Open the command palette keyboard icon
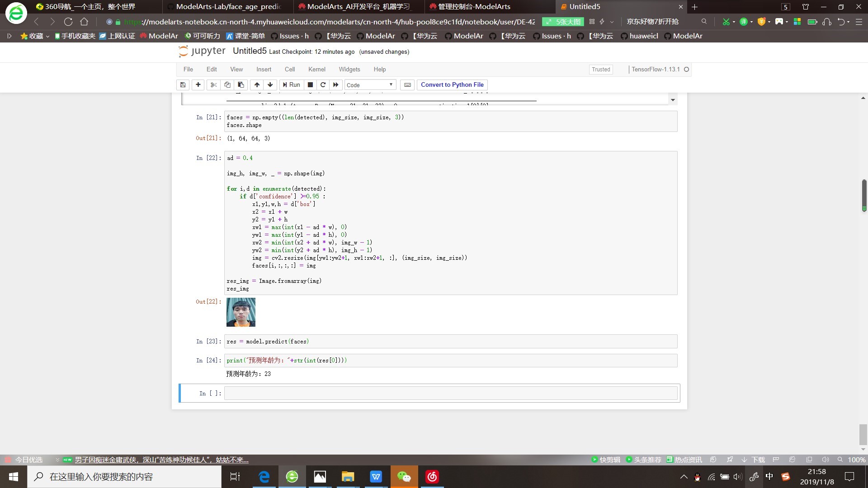The height and width of the screenshot is (488, 868). 407,84
